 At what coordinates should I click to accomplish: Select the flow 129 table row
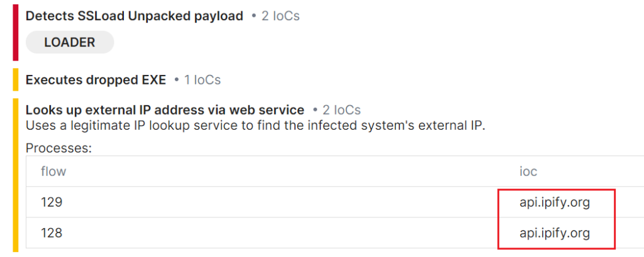335,202
